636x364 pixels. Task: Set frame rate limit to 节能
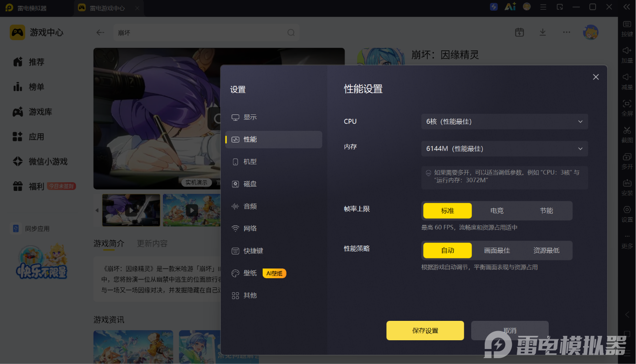pos(546,211)
